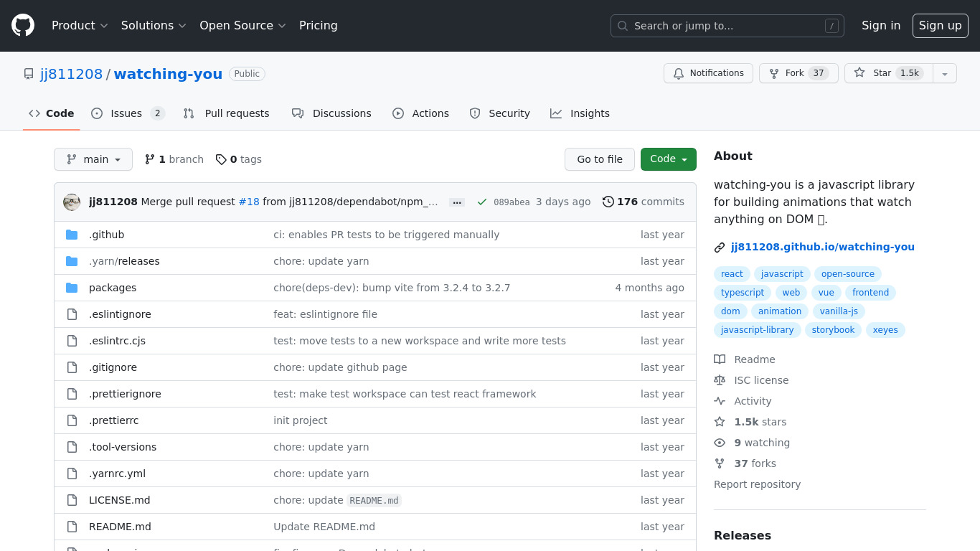Open the .prettierignore file
The width and height of the screenshot is (980, 551).
(x=125, y=394)
